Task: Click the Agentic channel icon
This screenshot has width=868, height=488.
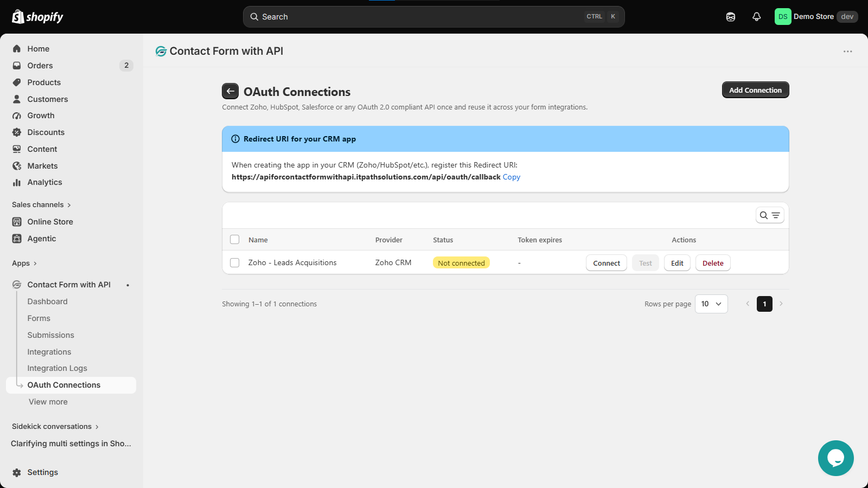Action: 17,239
